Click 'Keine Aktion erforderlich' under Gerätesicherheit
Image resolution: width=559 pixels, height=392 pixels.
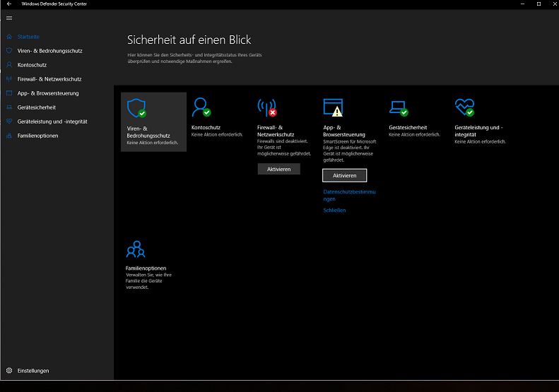[x=414, y=135]
